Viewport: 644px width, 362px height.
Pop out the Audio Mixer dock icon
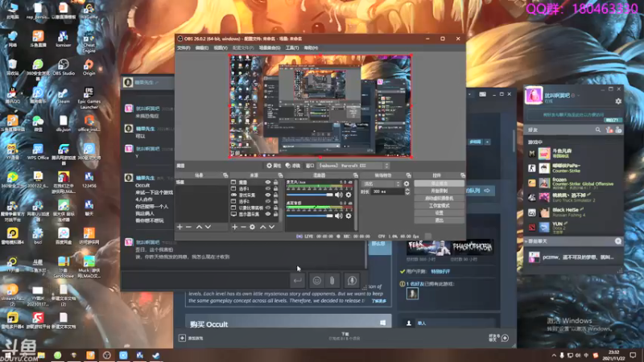point(356,175)
